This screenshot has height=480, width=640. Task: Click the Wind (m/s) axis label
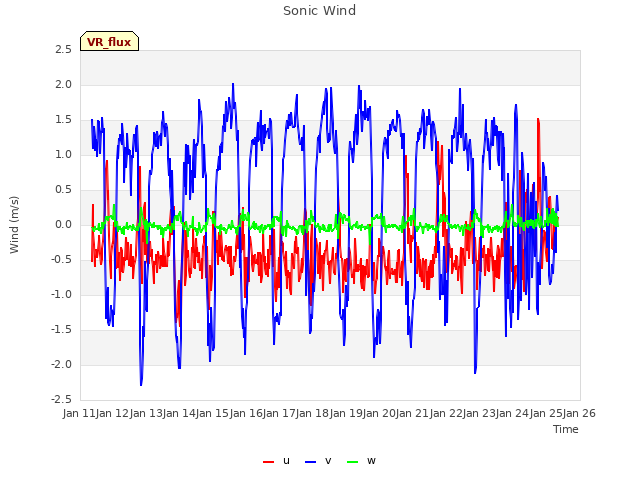[x=14, y=225]
